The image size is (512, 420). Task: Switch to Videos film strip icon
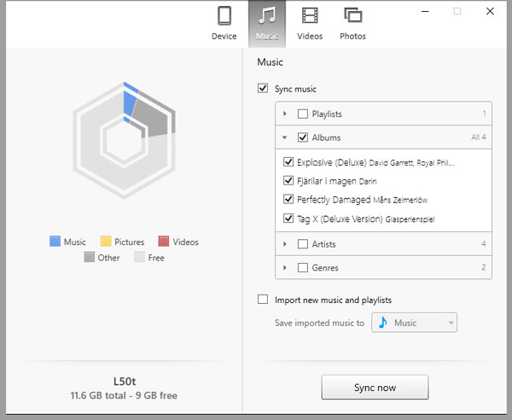click(310, 16)
